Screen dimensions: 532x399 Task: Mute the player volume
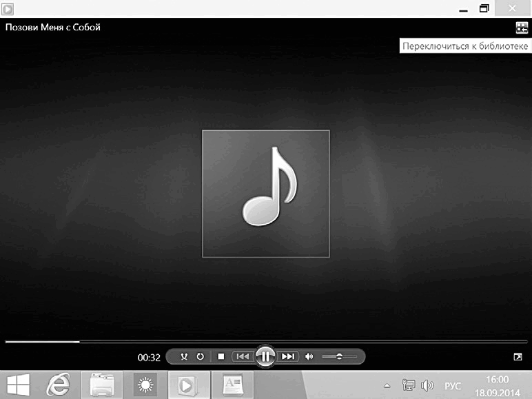click(309, 356)
